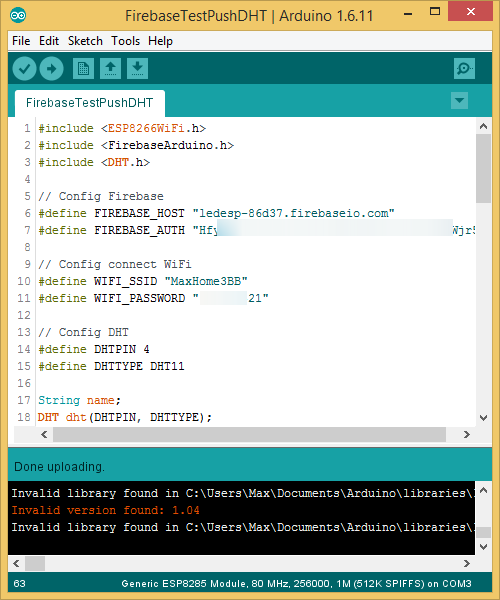Click the WIFI_SSID "MaxHome3BB" line
The image size is (500, 600).
143,281
